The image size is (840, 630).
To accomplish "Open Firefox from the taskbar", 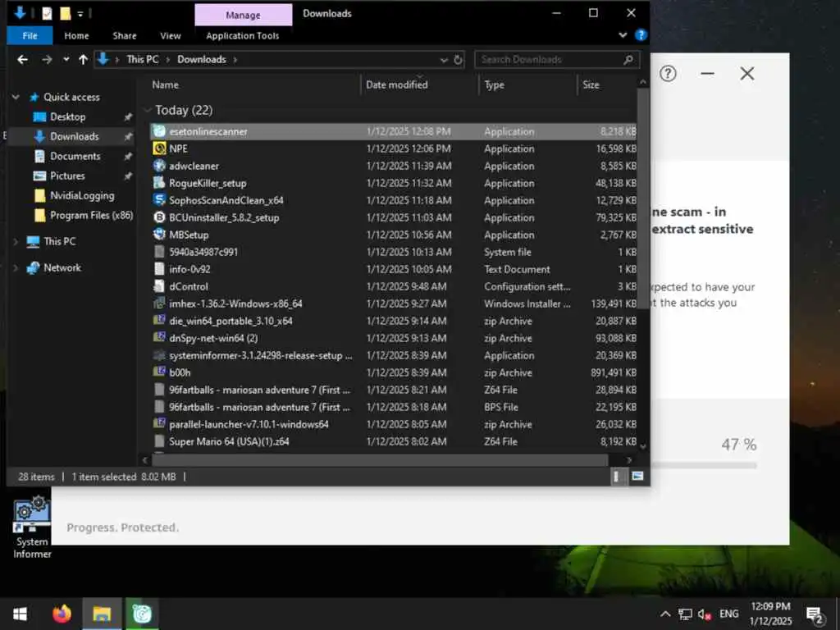I will (x=62, y=614).
